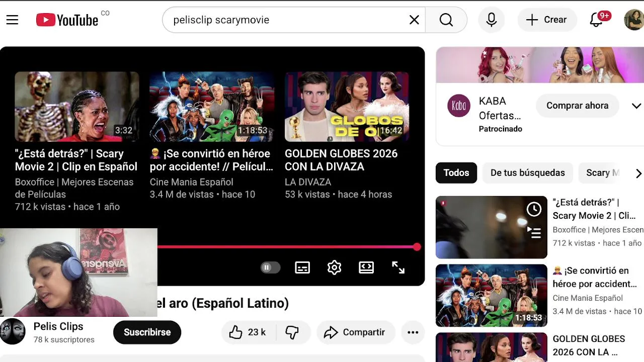Open endscreen Golden Globes La Divaza thumbnail
The image size is (644, 362).
point(347,107)
